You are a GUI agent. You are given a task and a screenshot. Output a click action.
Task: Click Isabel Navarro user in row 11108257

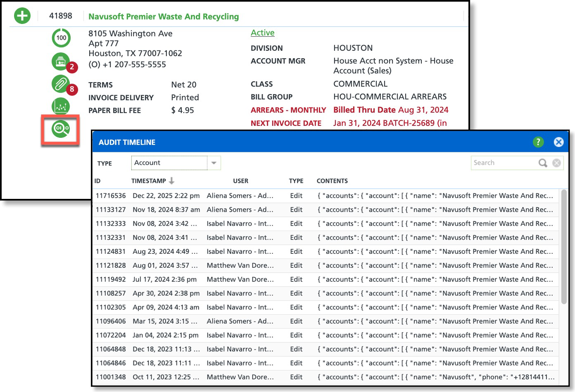tap(240, 293)
